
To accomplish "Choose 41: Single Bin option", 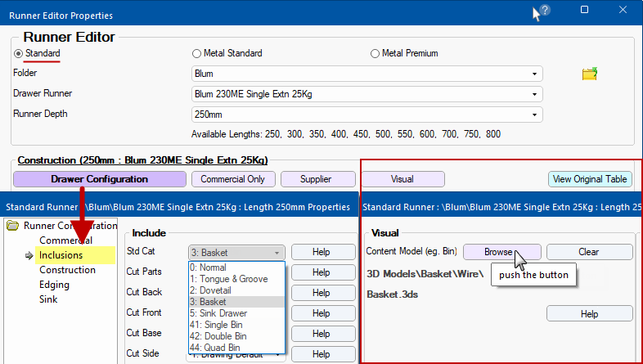I will click(x=236, y=325).
